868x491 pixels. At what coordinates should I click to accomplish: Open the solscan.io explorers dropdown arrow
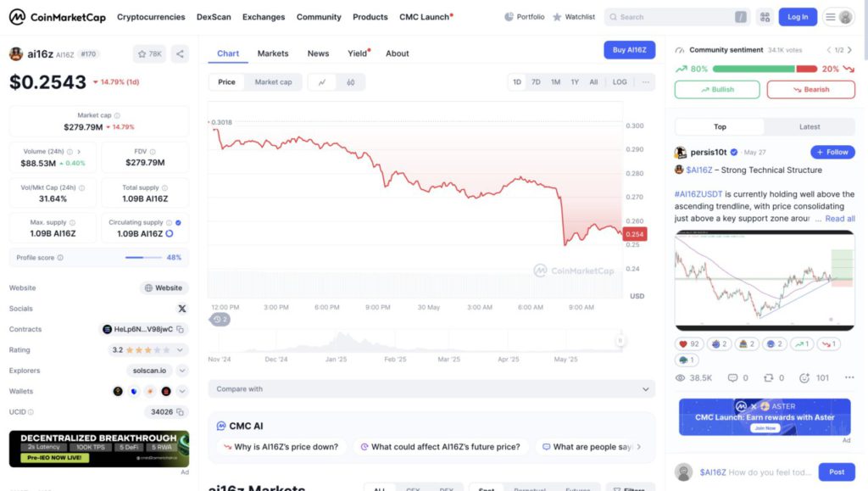tap(181, 371)
